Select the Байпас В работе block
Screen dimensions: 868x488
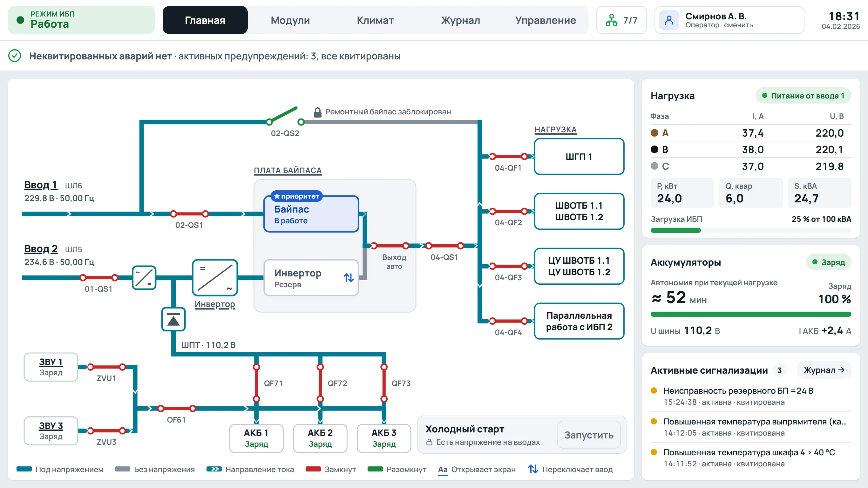coord(311,214)
